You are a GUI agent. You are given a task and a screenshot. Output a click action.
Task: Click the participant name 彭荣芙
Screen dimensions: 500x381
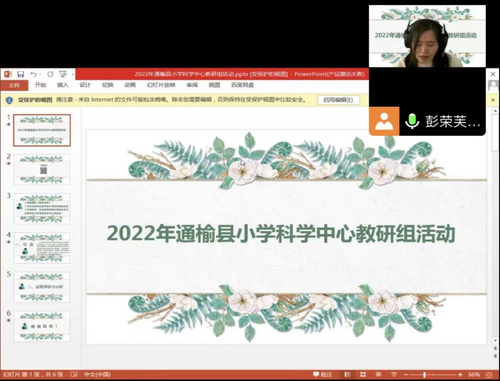[452, 121]
